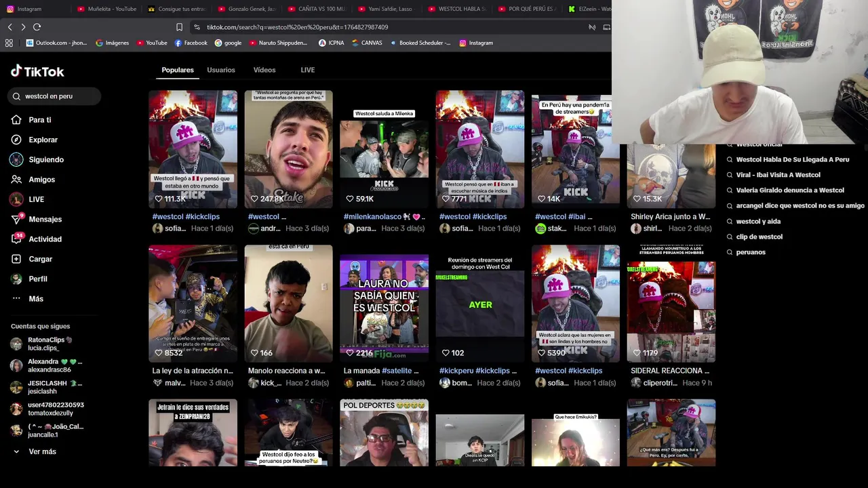Open the Outlook.com bookmark

click(56, 43)
